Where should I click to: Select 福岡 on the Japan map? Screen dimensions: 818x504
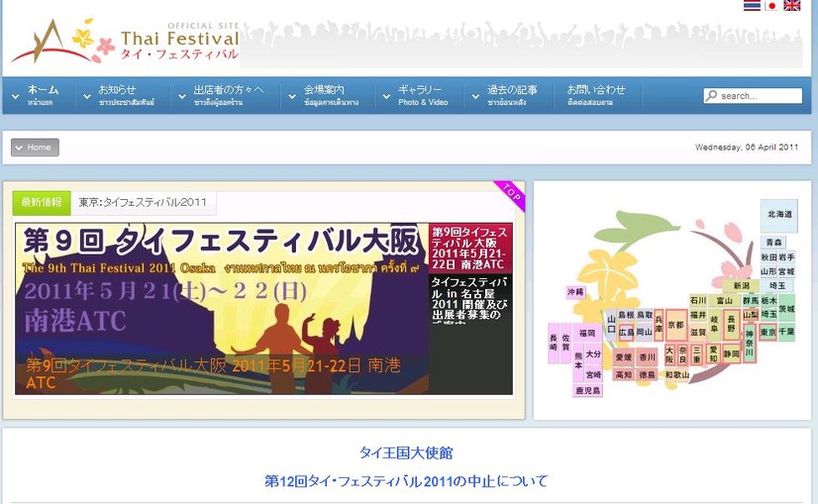[x=587, y=333]
